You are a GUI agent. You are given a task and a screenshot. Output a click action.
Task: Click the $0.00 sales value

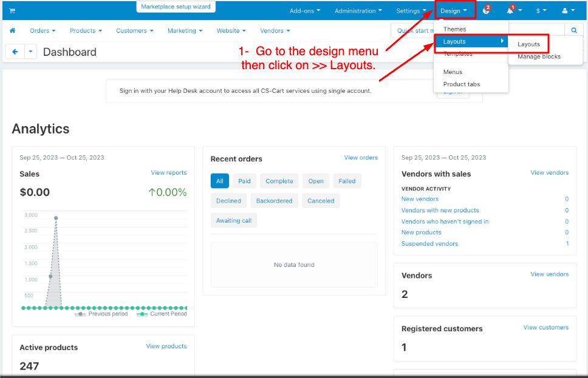(35, 192)
